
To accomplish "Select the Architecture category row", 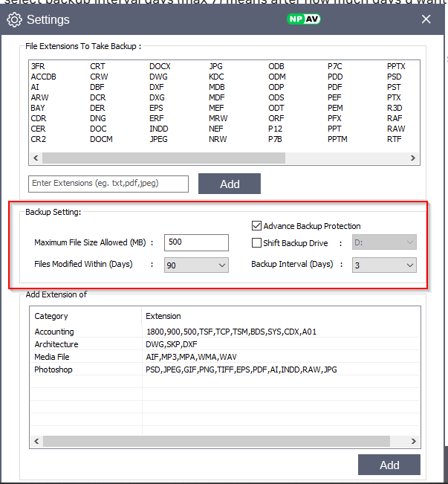I will tap(56, 344).
